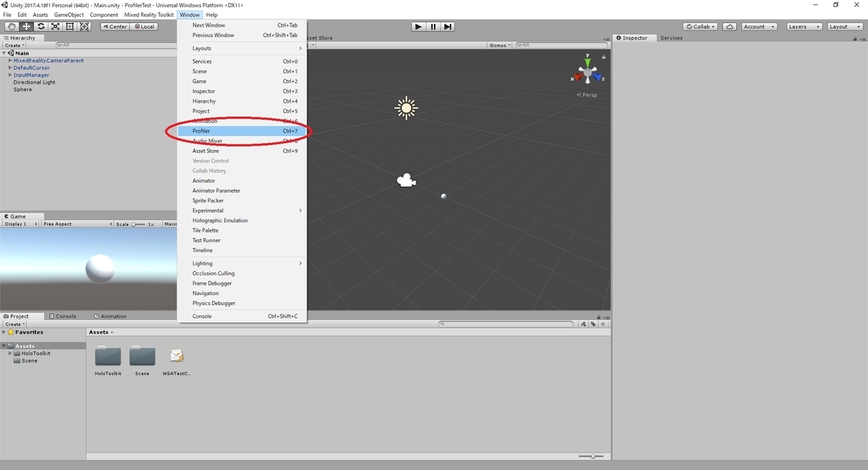
Task: Select the Hand tool in toolbar
Action: (x=11, y=27)
